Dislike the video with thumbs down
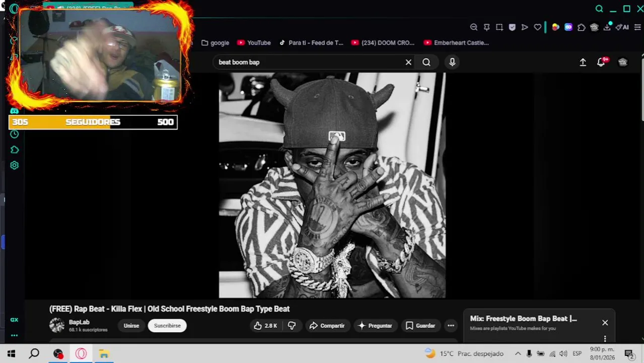 point(291,326)
